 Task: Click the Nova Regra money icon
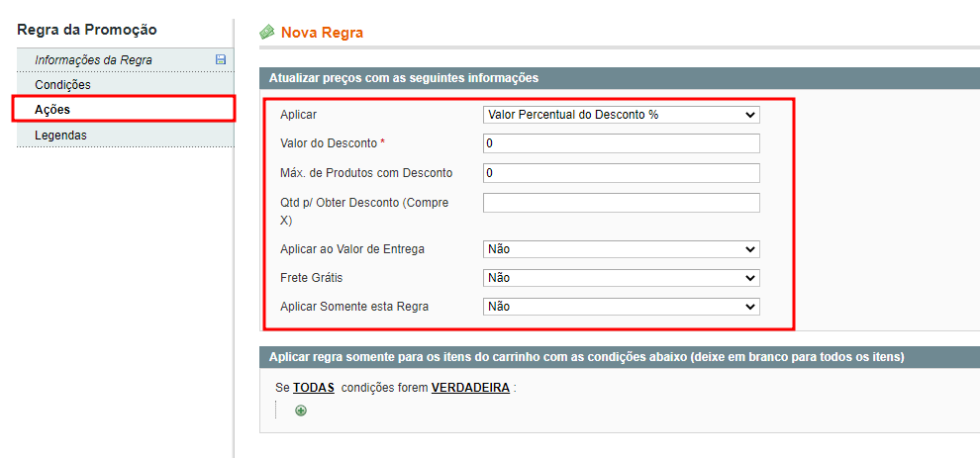point(267,32)
